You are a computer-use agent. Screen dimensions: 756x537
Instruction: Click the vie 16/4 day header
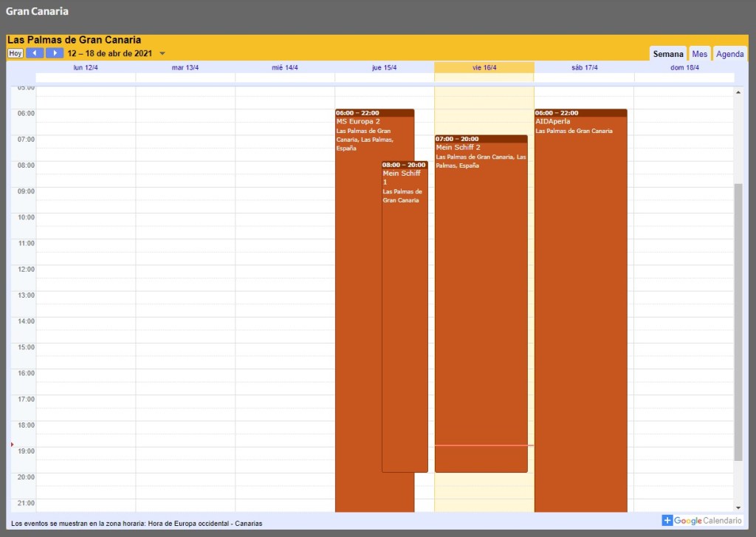(x=484, y=68)
